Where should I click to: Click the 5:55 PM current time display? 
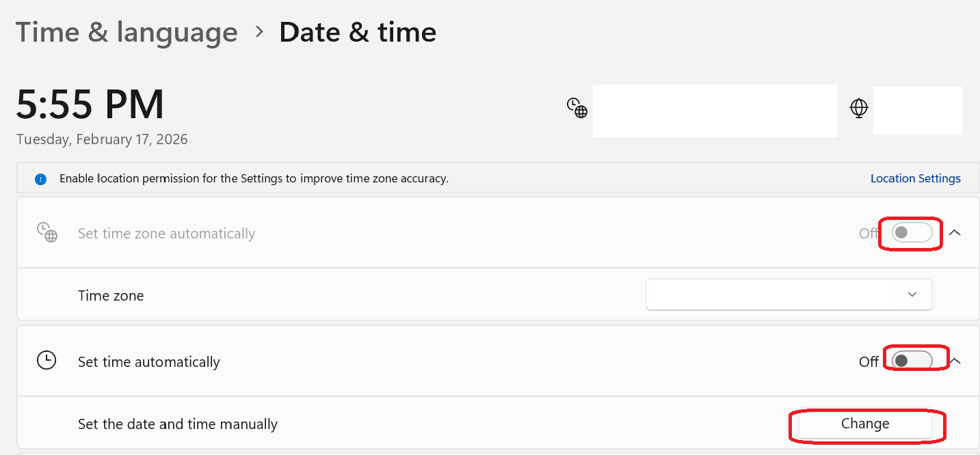pyautogui.click(x=90, y=105)
